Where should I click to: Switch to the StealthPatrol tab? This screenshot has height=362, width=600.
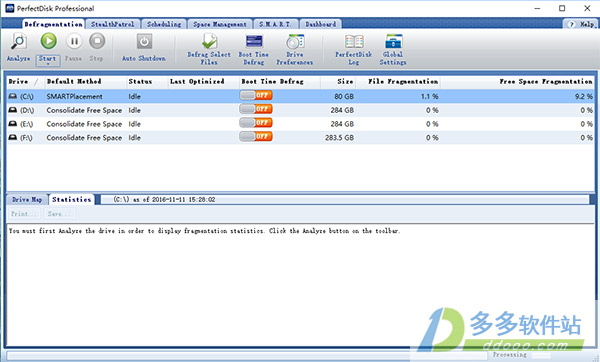[x=112, y=24]
